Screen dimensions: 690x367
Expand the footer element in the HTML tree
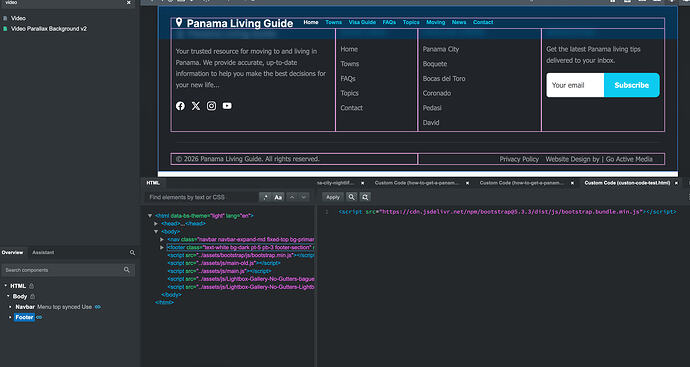pyautogui.click(x=162, y=248)
